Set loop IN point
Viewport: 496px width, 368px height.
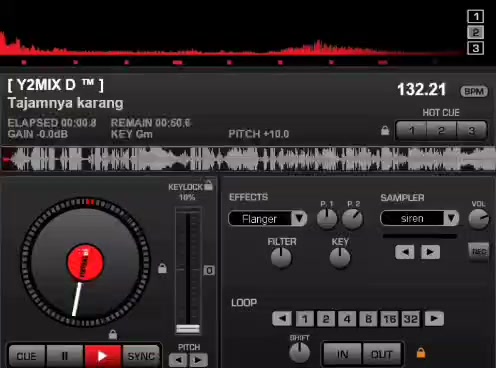point(342,354)
